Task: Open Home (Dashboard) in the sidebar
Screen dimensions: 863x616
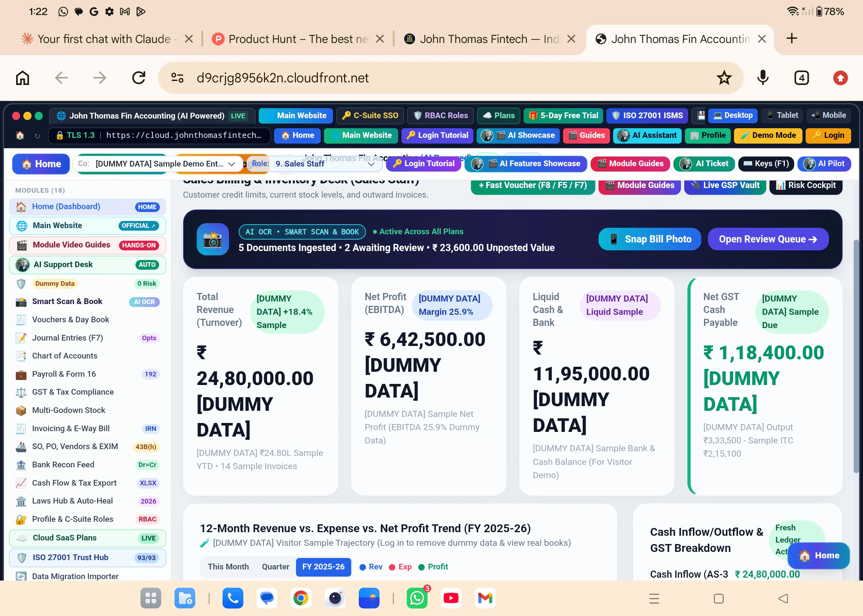Action: [x=87, y=207]
